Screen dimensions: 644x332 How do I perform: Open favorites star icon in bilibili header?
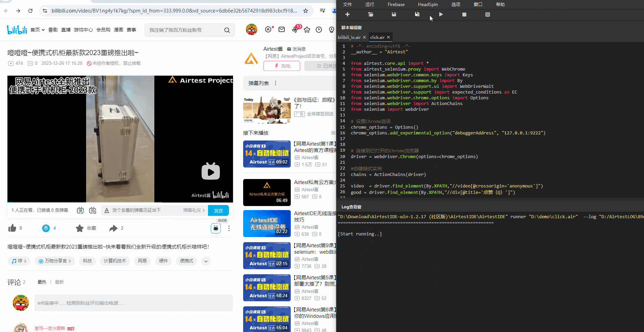307,30
